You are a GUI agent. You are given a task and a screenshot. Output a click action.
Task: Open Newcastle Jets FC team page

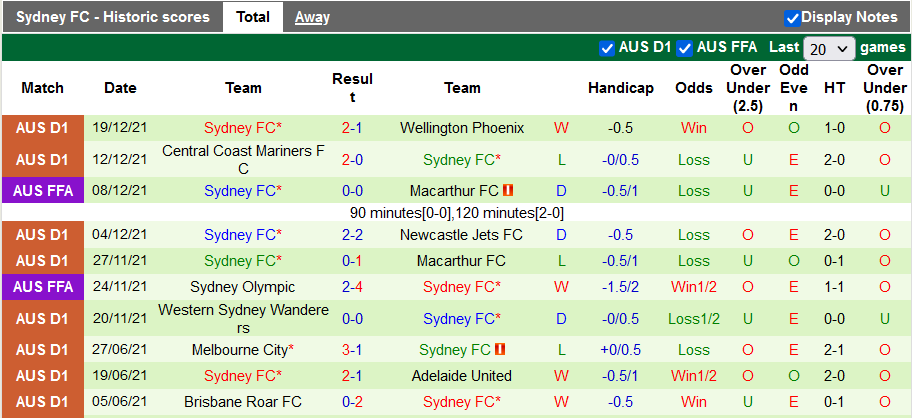pos(461,235)
